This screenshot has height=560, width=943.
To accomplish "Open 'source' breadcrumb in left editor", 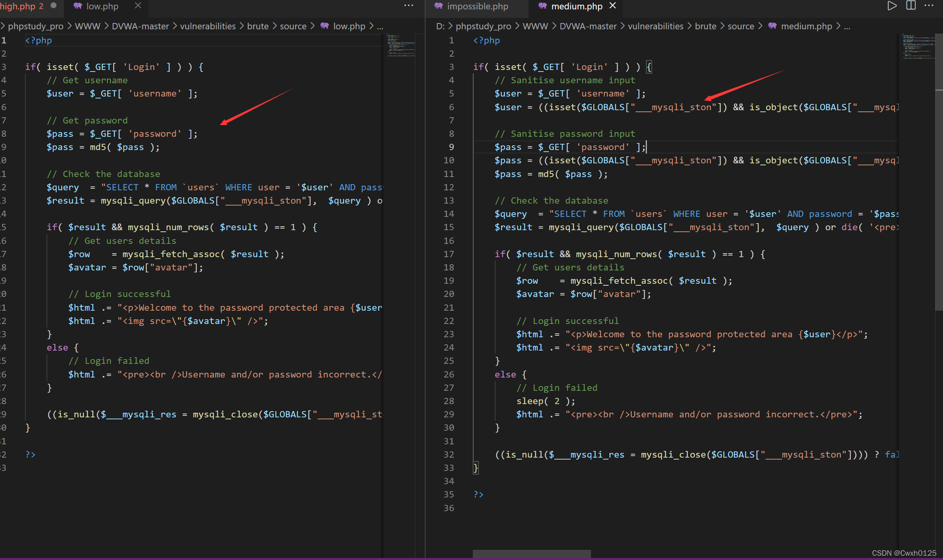I will 293,26.
